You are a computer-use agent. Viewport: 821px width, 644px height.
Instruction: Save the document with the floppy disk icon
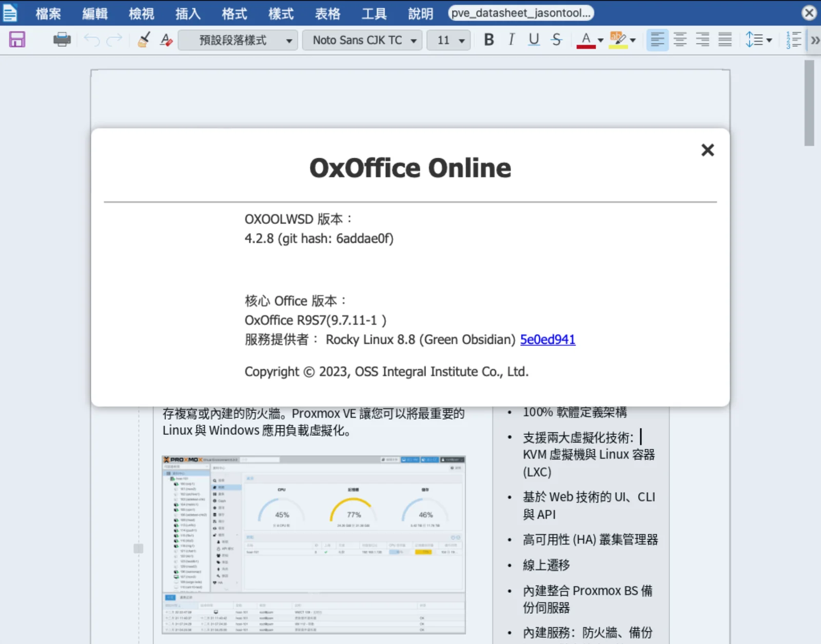tap(17, 39)
